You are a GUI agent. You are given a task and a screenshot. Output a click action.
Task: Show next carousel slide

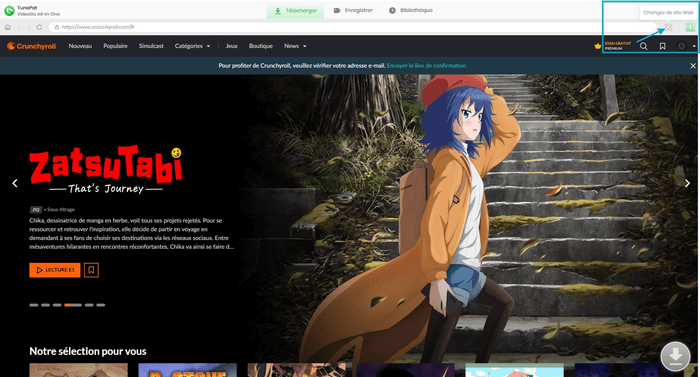pyautogui.click(x=687, y=183)
